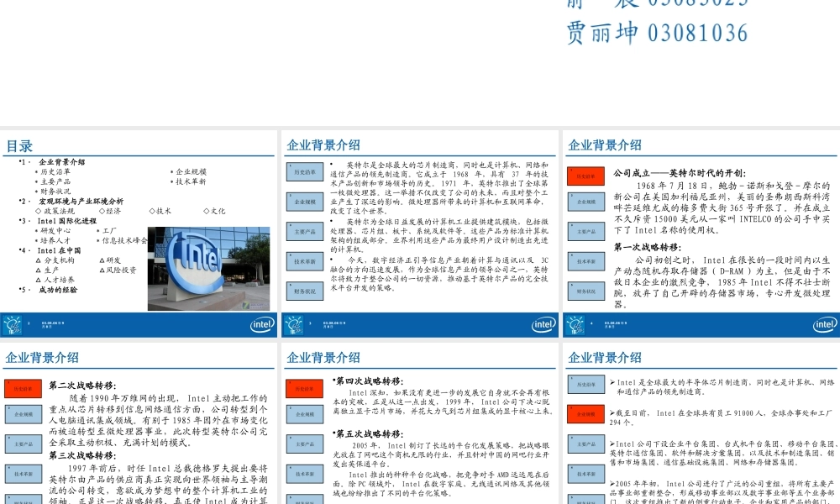
Task: Click 主要产品 button on the 全球最大的半导体芯片制造商 slide
Action: pos(586,444)
